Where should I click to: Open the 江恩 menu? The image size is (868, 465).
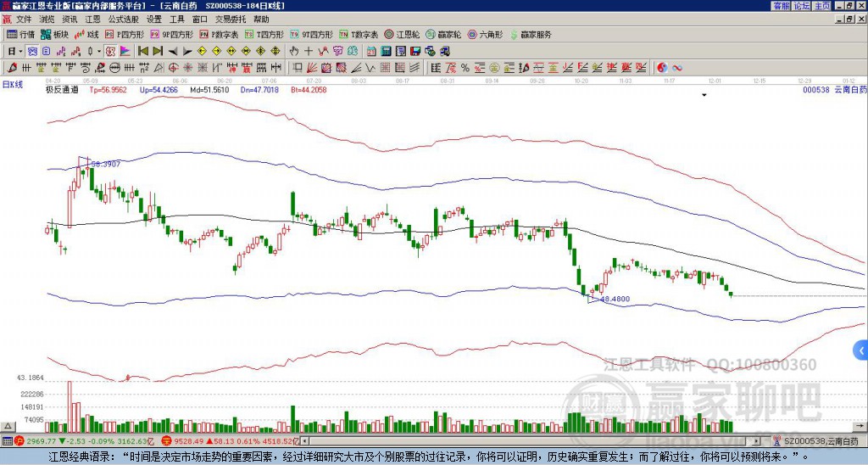tap(92, 20)
